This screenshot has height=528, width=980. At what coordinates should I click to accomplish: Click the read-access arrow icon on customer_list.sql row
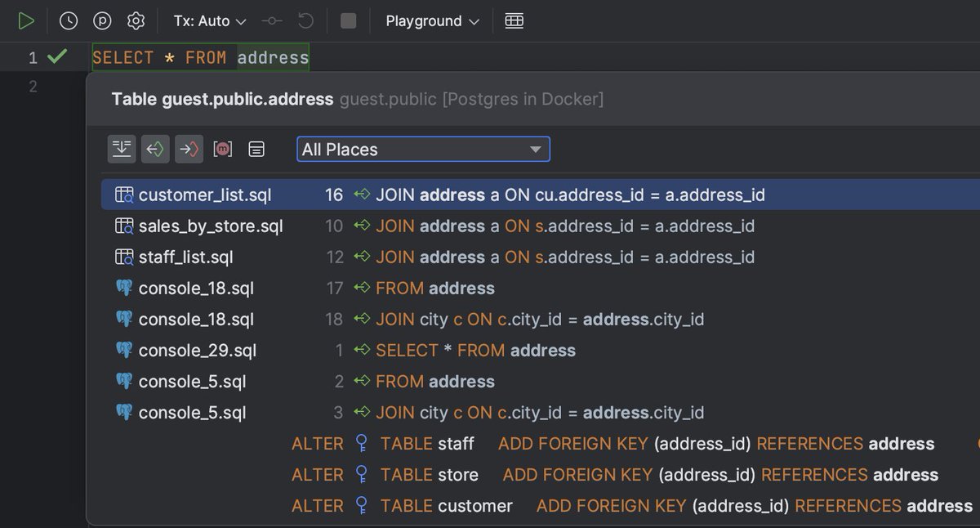361,195
